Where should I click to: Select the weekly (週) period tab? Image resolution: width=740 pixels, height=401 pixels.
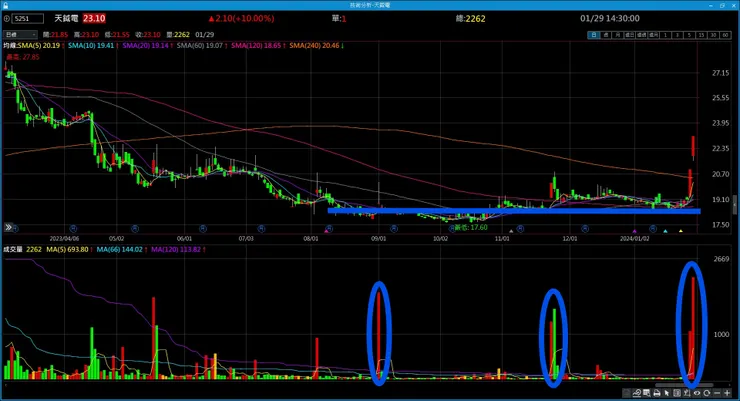coord(605,35)
